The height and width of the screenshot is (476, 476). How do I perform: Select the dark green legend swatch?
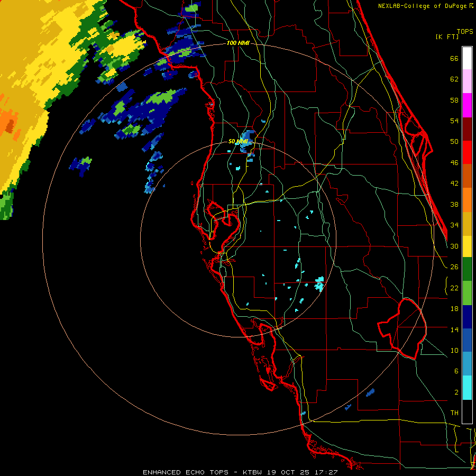coord(467,269)
